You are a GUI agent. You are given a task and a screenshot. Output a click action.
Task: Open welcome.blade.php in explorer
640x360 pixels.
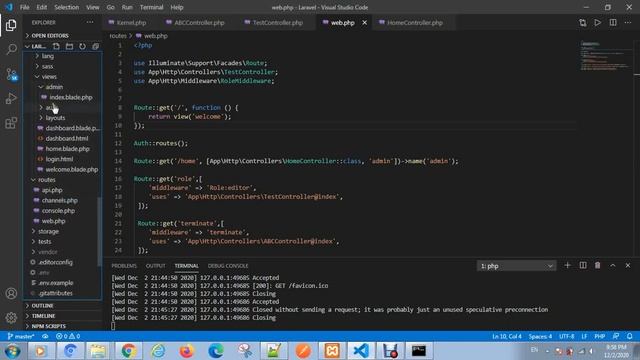click(x=71, y=169)
